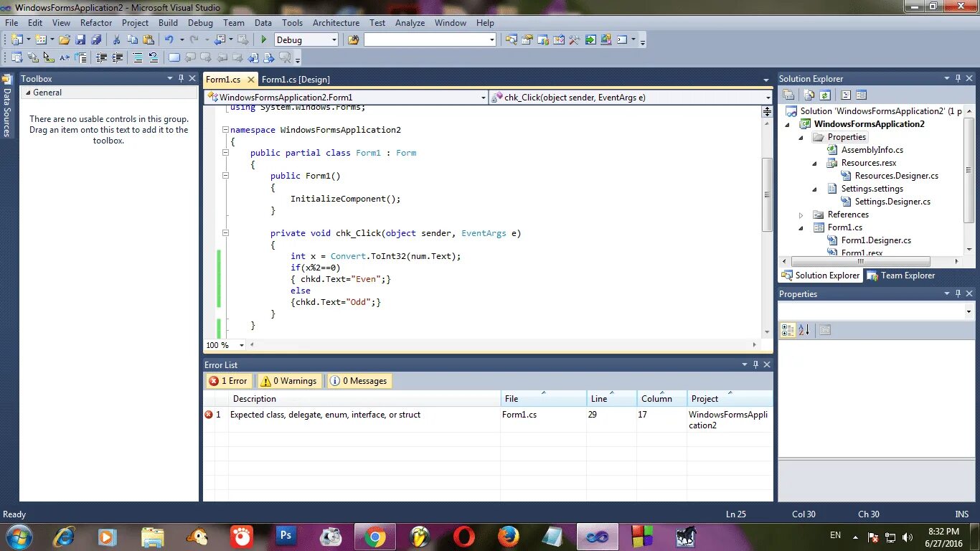This screenshot has height=551, width=980.
Task: Uncomment selected lines icon
Action: (154, 58)
